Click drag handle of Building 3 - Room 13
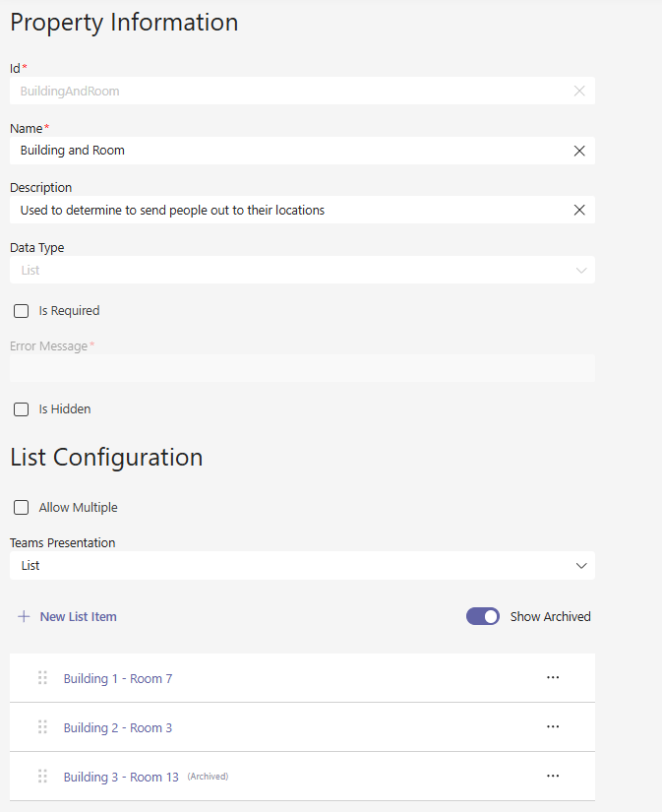The height and width of the screenshot is (812, 662). (42, 777)
